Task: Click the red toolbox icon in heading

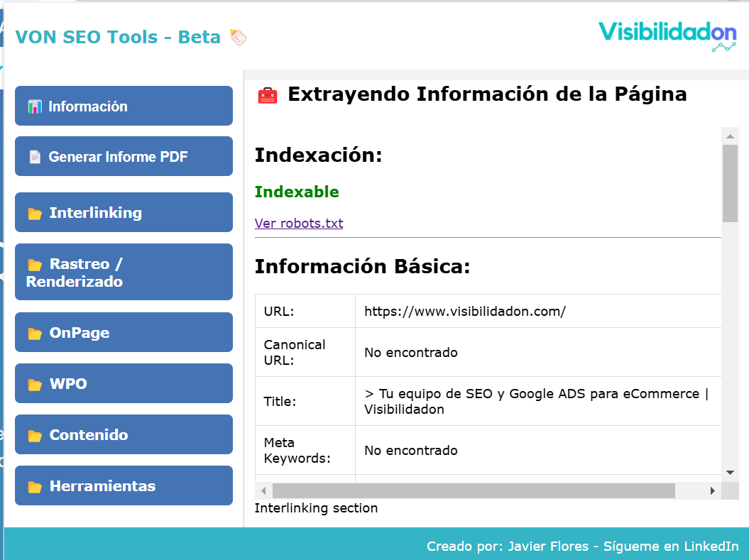Action: pyautogui.click(x=268, y=95)
